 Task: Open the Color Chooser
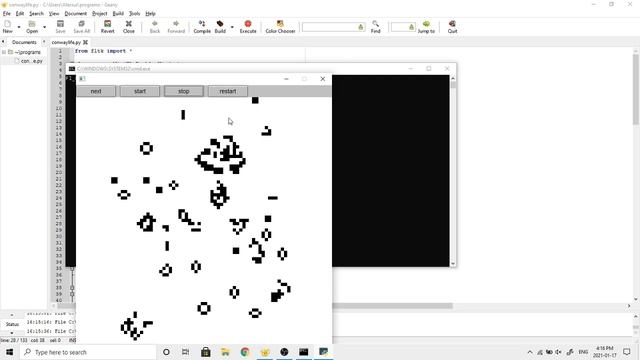tap(280, 27)
